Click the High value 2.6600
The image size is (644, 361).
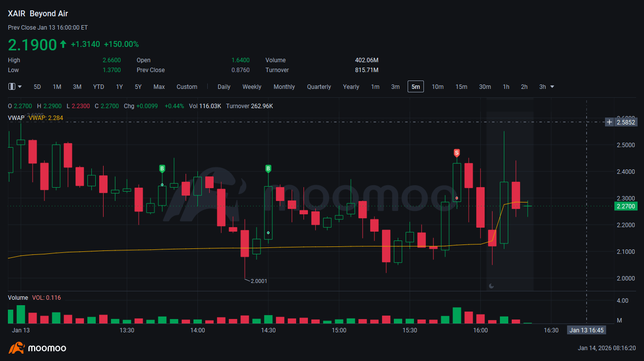click(x=112, y=60)
